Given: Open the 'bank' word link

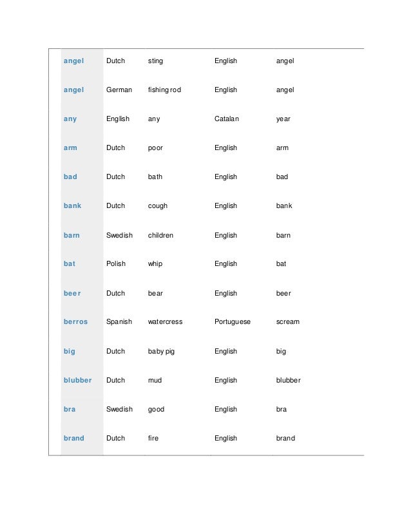Looking at the screenshot, I should coord(72,205).
